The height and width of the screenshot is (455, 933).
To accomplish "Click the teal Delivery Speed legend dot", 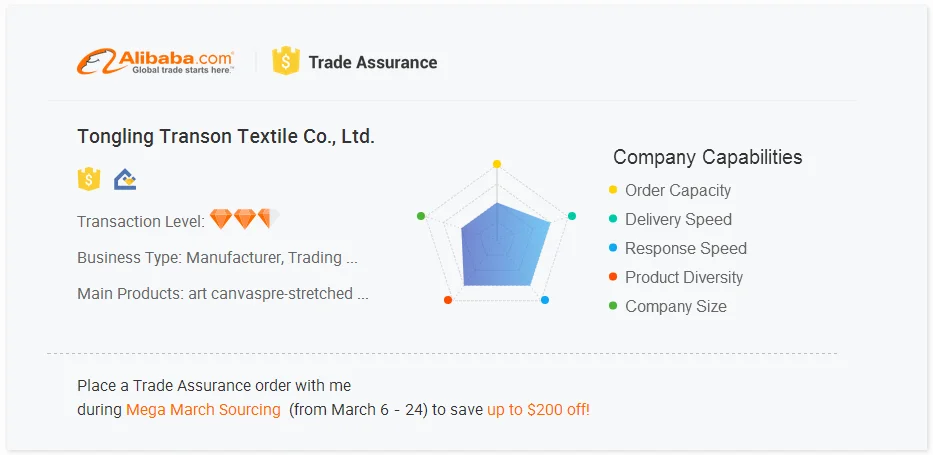I will pyautogui.click(x=613, y=219).
